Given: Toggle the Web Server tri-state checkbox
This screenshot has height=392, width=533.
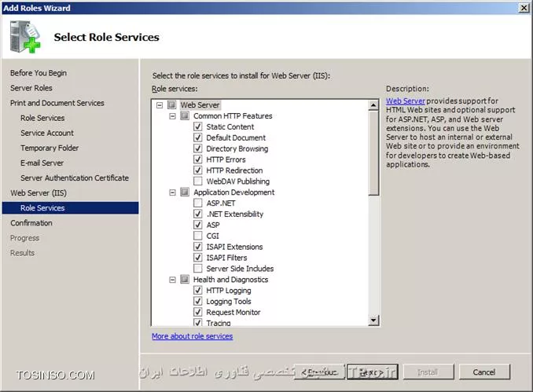Looking at the screenshot, I should click(x=172, y=105).
